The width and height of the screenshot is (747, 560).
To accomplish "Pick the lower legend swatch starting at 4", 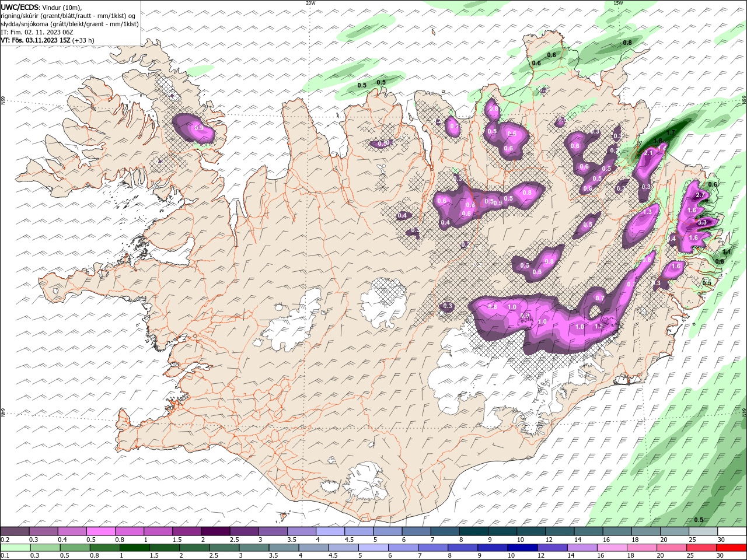I will (313, 548).
